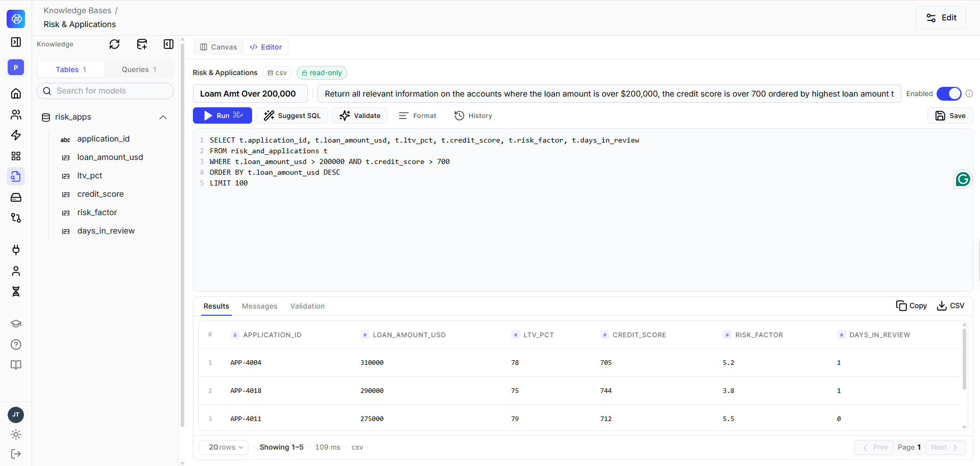Refresh the Knowledge panel

coord(114,44)
